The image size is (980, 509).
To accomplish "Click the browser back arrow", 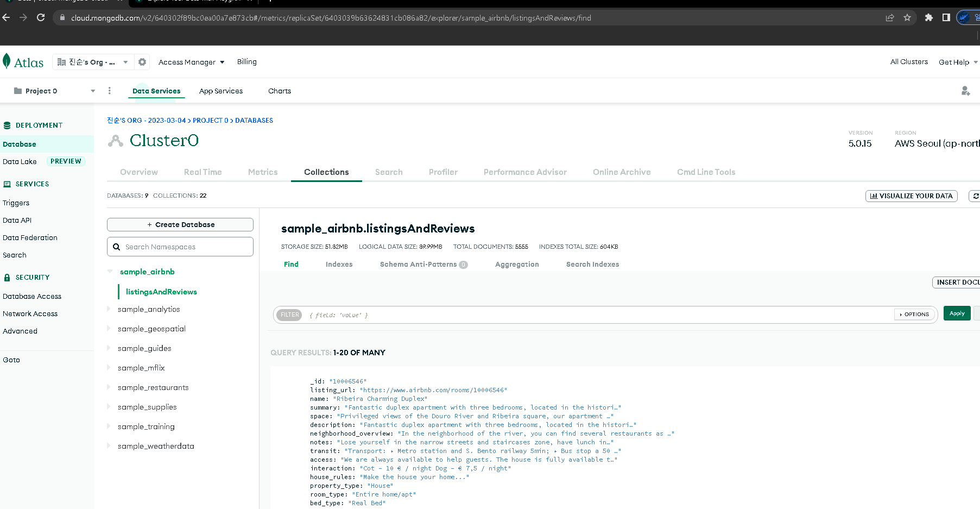I will (7, 17).
